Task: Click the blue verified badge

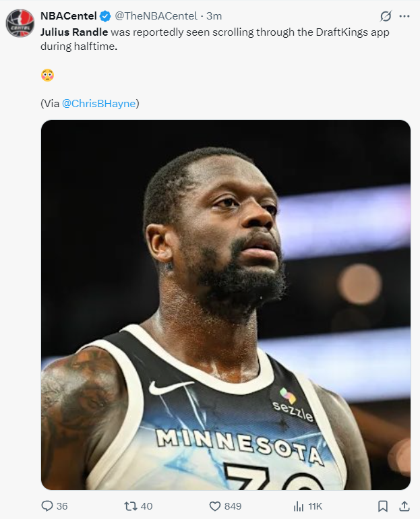Action: pos(106,16)
